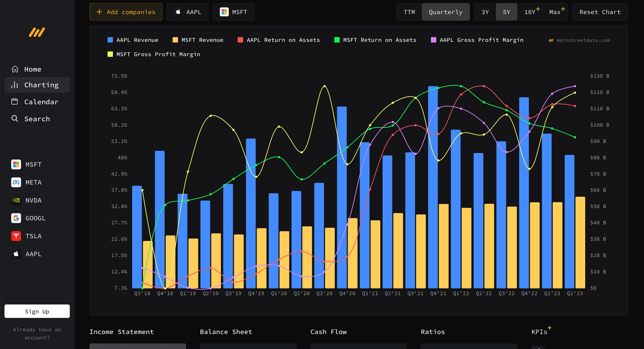Select the 3Y time range
This screenshot has width=644, height=349.
click(x=485, y=12)
